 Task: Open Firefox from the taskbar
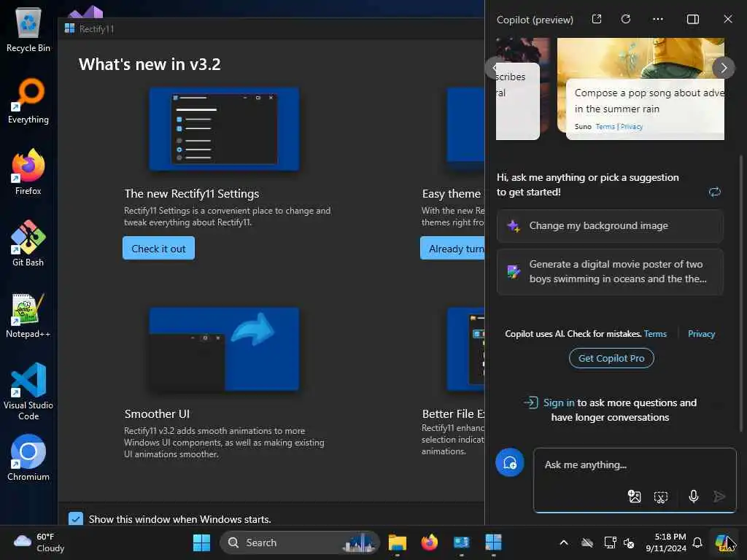click(429, 542)
